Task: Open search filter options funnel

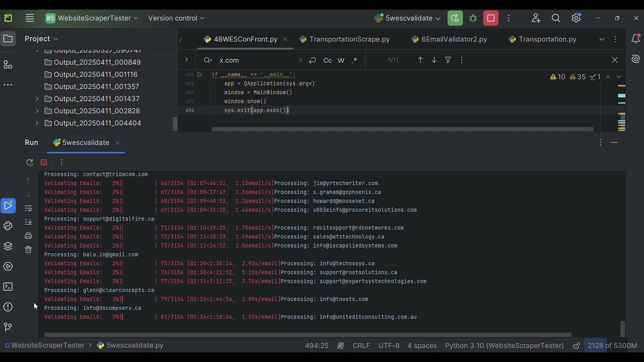Action: [x=448, y=60]
